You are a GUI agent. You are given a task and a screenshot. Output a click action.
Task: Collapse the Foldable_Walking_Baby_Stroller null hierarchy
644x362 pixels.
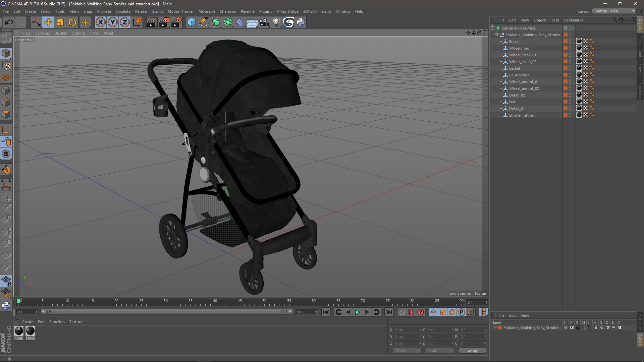point(496,35)
